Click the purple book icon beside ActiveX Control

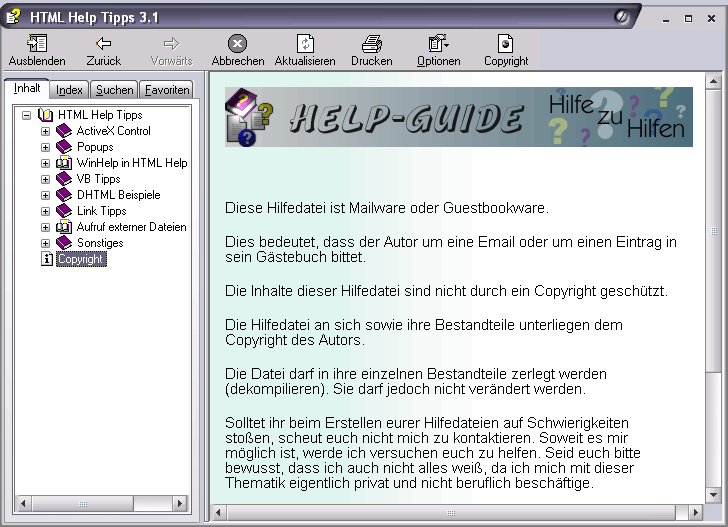64,131
